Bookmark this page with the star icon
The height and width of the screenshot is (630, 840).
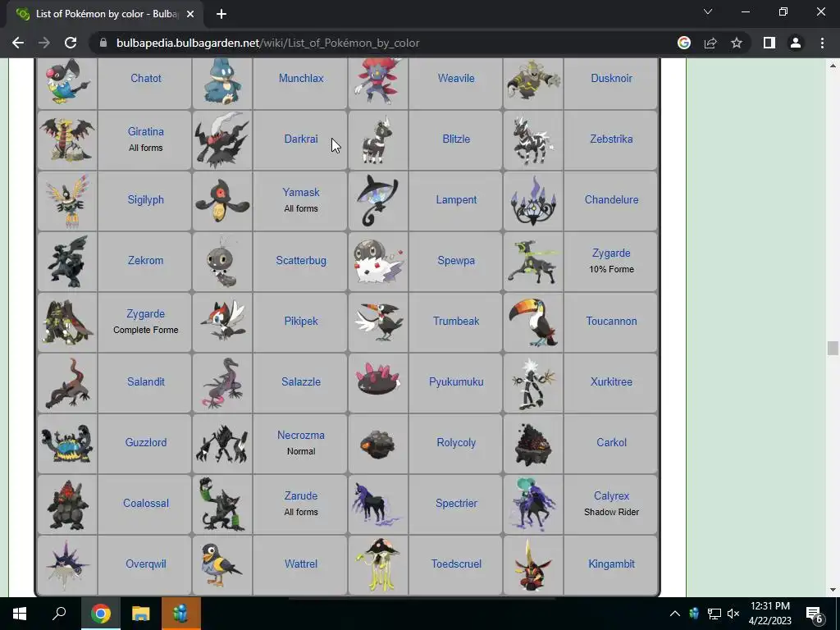click(737, 43)
